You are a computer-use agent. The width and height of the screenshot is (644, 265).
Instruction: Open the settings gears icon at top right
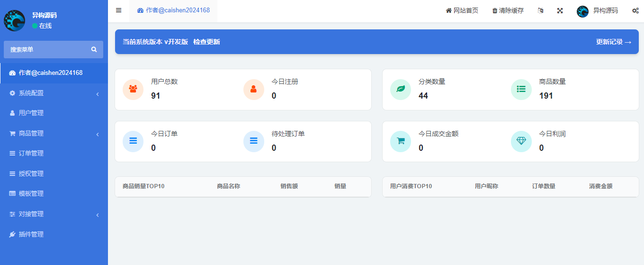click(x=635, y=10)
